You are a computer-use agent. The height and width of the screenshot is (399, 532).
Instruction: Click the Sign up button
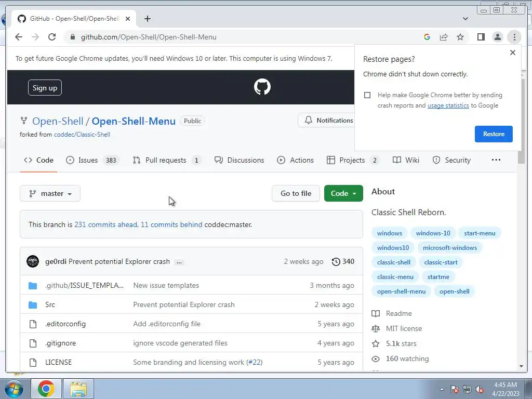[x=45, y=87]
